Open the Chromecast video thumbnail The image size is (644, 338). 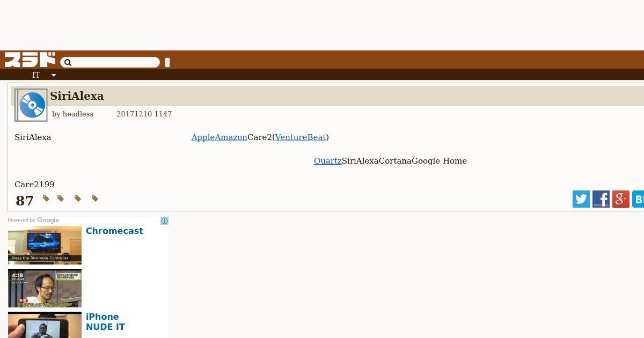(45, 245)
